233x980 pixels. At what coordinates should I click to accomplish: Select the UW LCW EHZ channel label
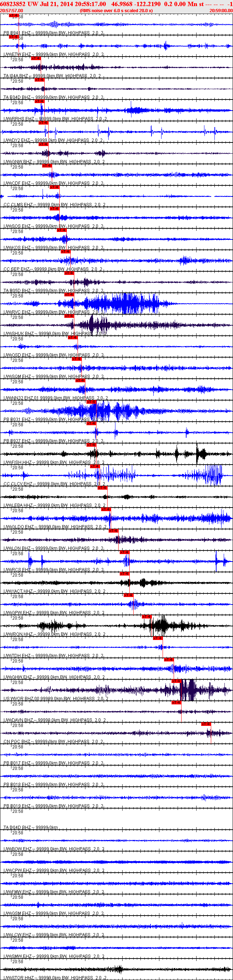(x=18, y=935)
